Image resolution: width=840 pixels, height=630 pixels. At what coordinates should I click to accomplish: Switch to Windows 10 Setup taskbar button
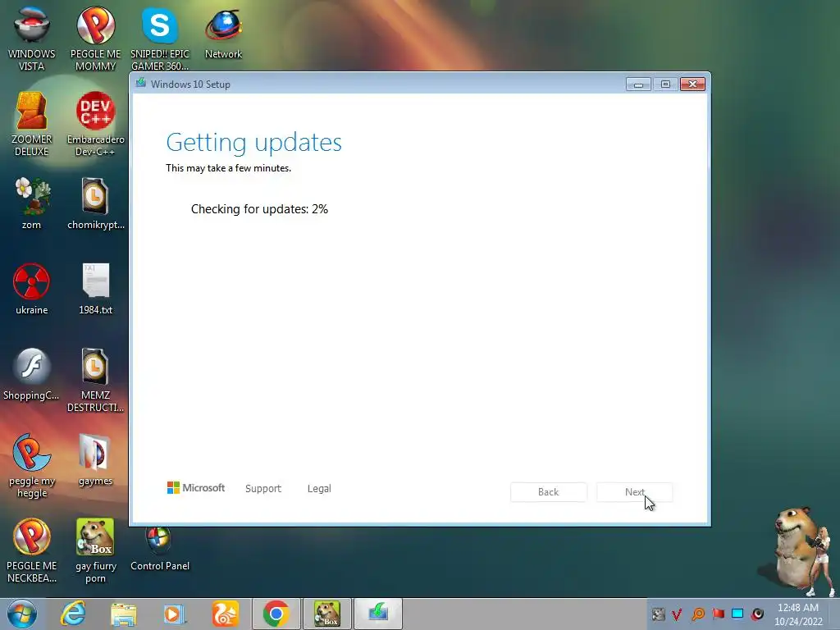click(378, 614)
